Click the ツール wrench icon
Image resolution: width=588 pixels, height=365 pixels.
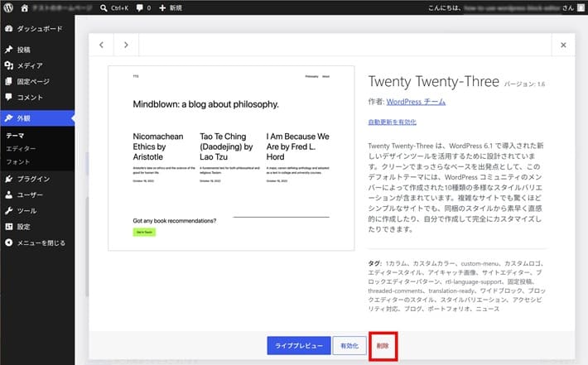[x=8, y=210]
